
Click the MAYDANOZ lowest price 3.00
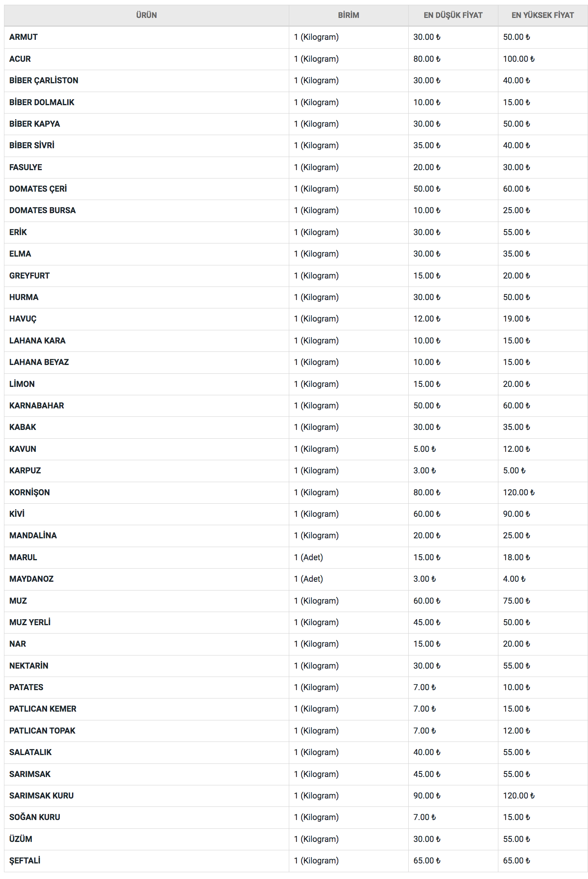coord(424,579)
